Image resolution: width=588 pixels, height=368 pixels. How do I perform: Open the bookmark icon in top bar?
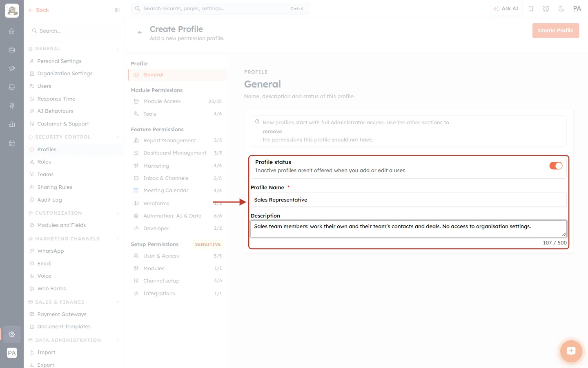point(531,9)
